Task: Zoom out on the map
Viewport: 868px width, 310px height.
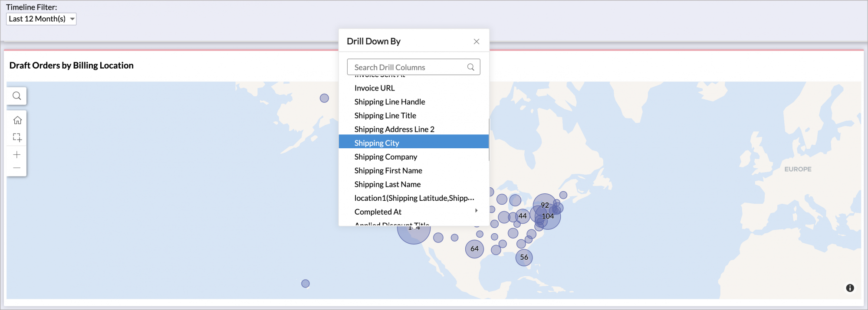Action: click(x=17, y=168)
